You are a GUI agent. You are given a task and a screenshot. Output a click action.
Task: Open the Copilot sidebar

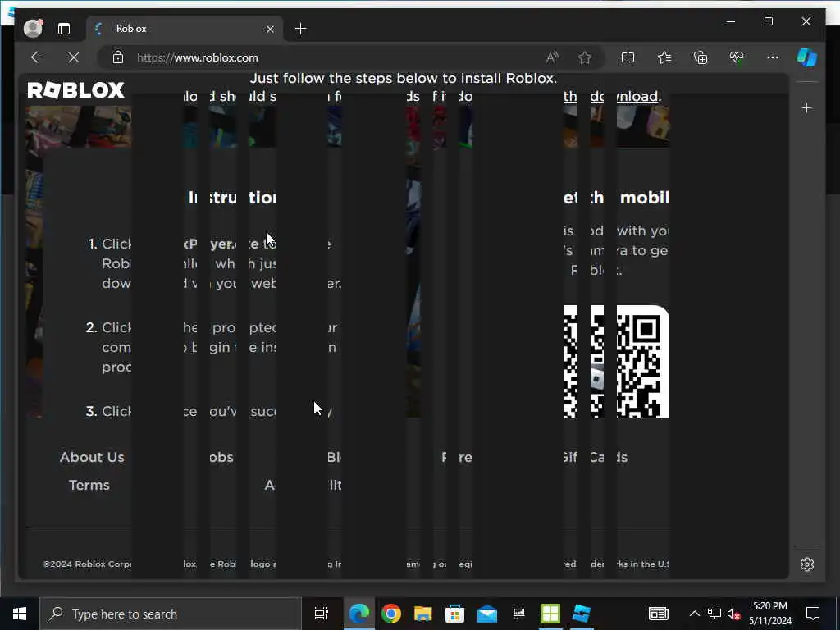point(807,57)
